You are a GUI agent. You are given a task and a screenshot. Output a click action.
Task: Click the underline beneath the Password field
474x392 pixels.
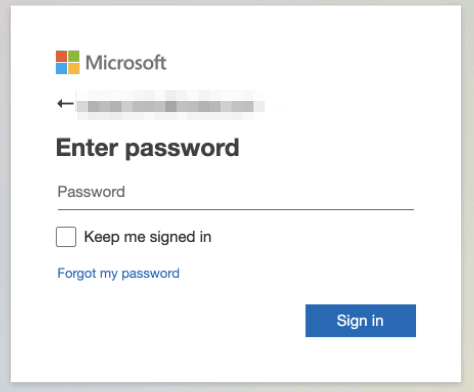[236, 209]
